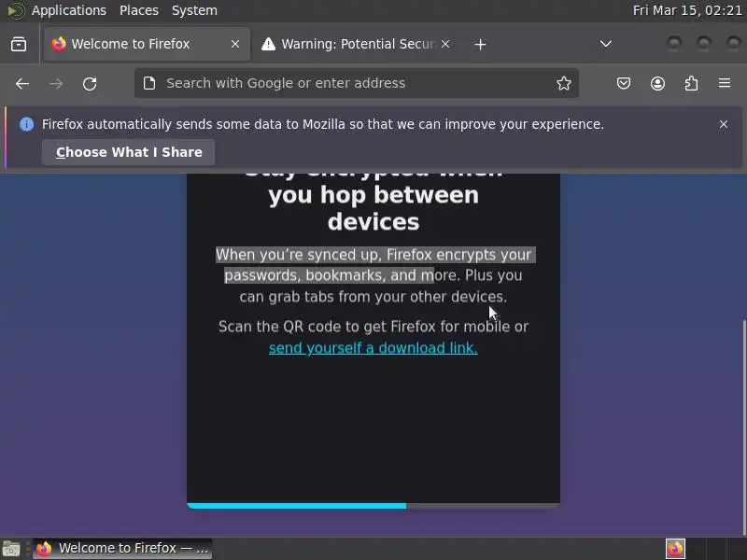Click clock showing Fri Mar 15
Viewport: 747px width, 560px height.
pyautogui.click(x=687, y=10)
